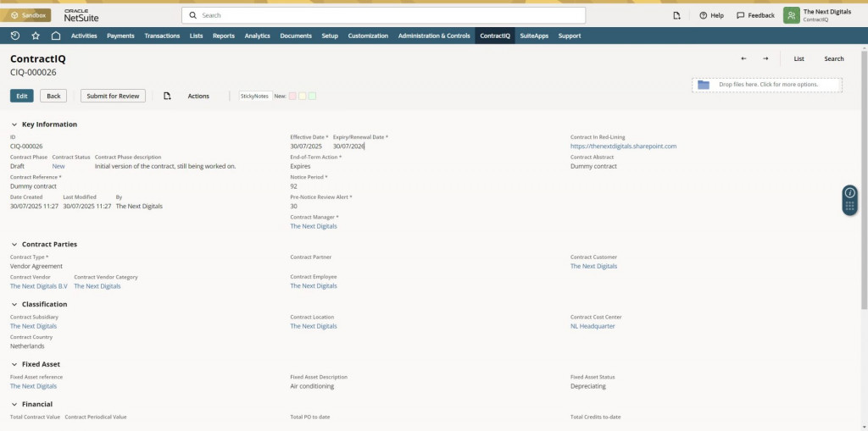
Task: Click the Create New icon in the header
Action: pyautogui.click(x=676, y=15)
